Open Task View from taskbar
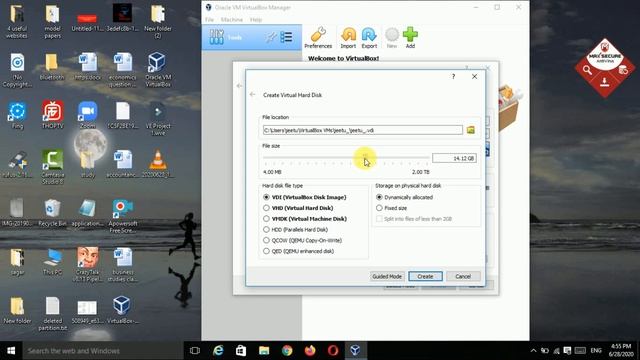 [x=195, y=350]
